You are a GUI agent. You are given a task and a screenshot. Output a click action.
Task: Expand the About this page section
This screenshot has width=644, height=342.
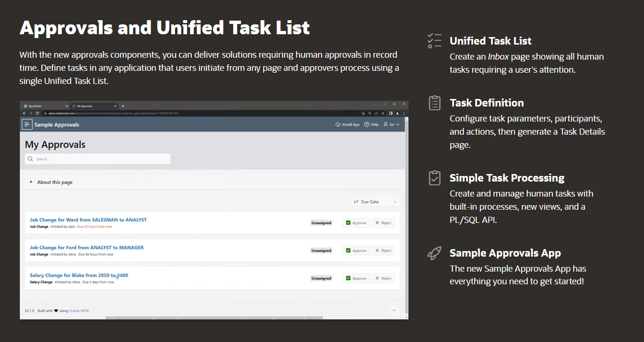pyautogui.click(x=31, y=182)
